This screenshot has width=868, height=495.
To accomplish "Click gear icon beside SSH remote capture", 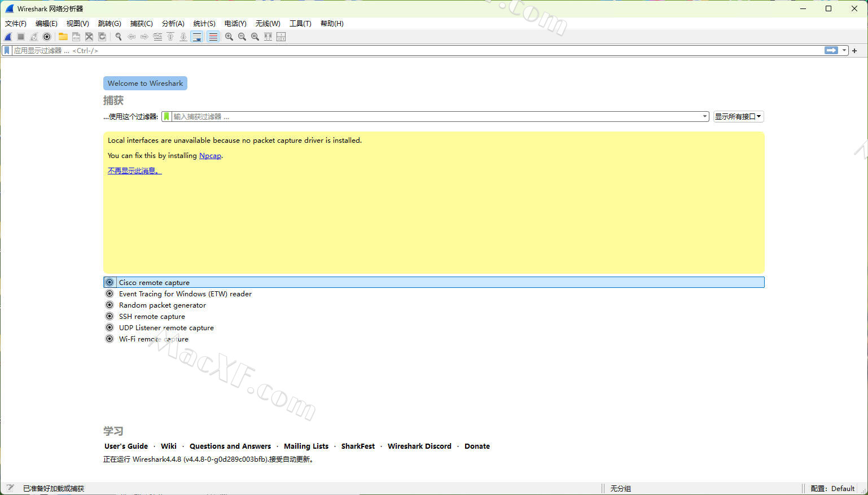I will [109, 316].
